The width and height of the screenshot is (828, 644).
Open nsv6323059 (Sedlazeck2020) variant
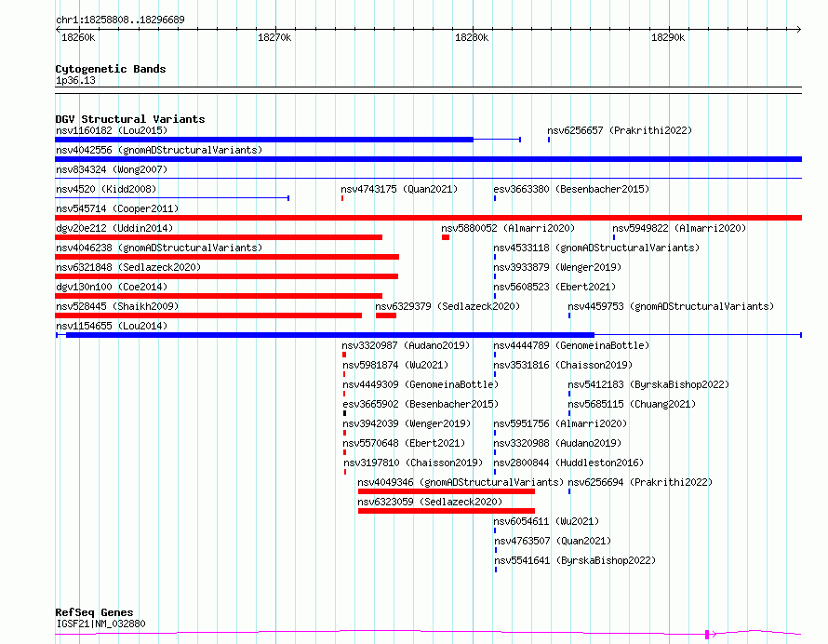pos(430,502)
